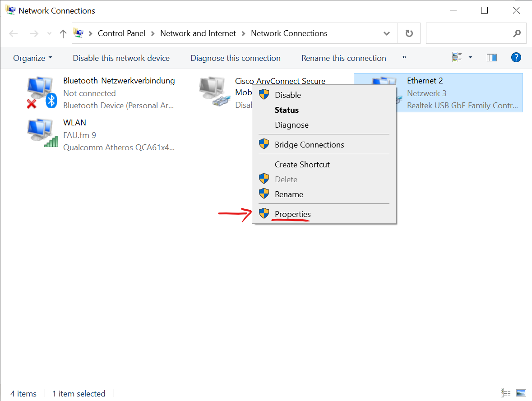Select Status in the context menu
The height and width of the screenshot is (401, 532).
[x=287, y=110]
